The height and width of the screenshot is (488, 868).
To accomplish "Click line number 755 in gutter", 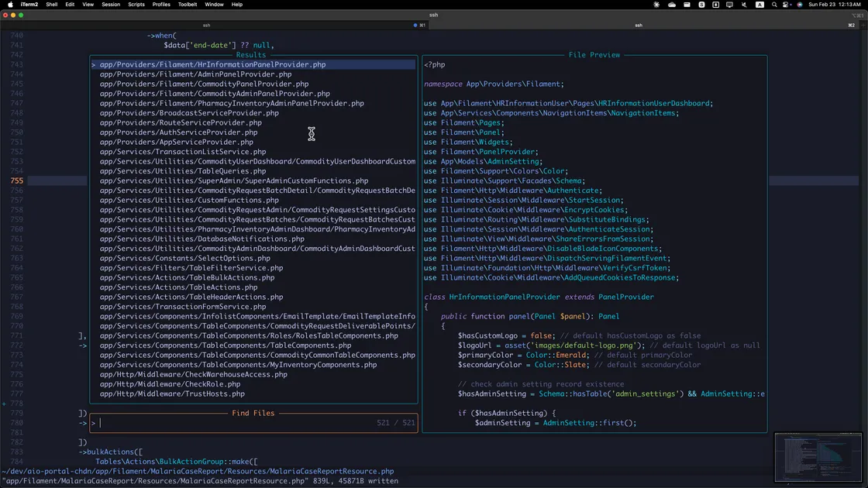I will point(16,181).
